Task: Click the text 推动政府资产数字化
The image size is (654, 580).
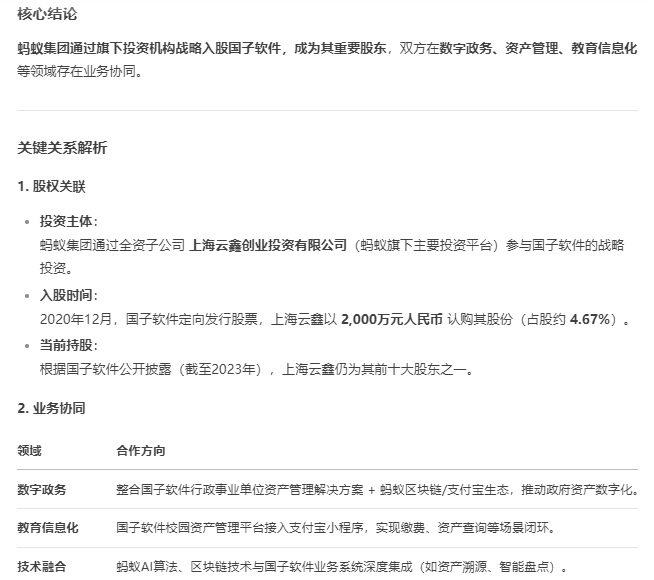Action: pyautogui.click(x=577, y=489)
